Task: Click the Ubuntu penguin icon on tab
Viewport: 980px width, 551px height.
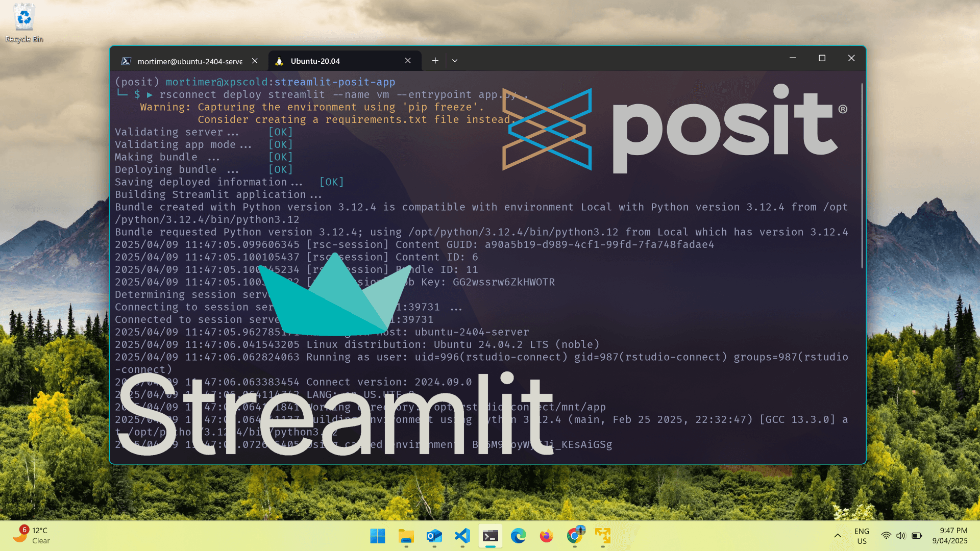Action: [279, 61]
